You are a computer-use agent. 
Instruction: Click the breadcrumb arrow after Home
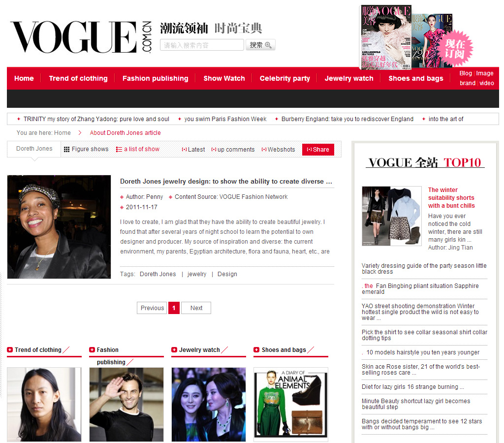tap(80, 133)
